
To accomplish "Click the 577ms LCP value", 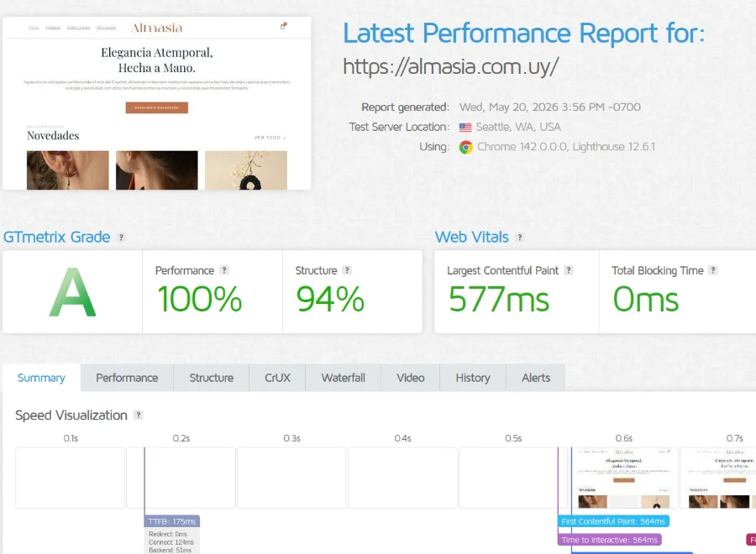I will [x=498, y=299].
